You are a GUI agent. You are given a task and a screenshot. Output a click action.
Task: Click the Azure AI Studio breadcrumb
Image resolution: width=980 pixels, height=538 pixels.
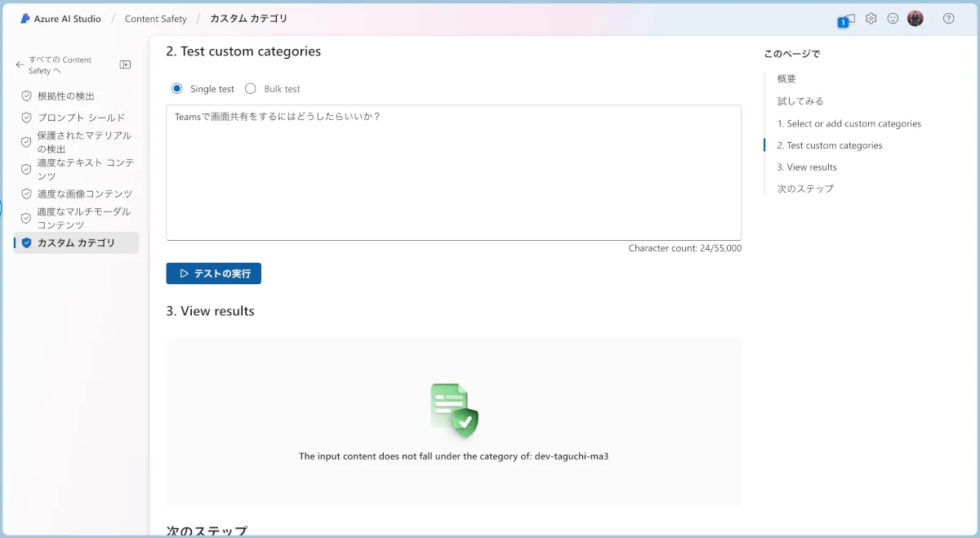click(x=68, y=19)
